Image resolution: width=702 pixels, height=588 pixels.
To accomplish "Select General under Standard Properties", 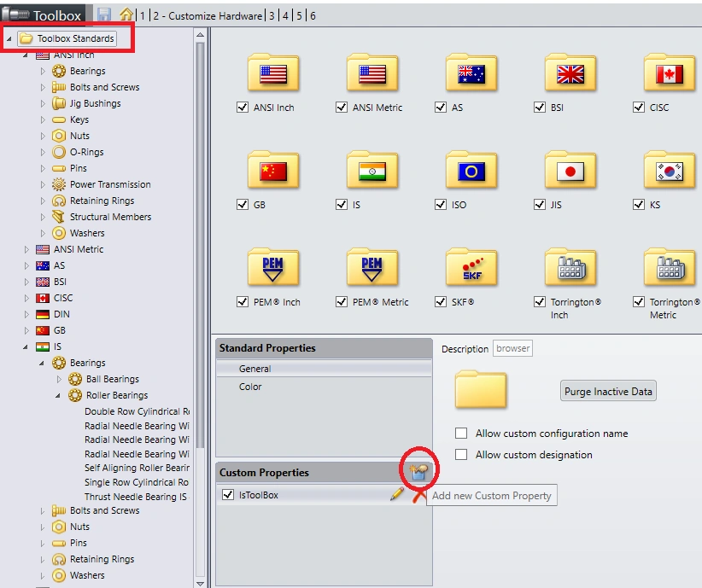I will 324,369.
